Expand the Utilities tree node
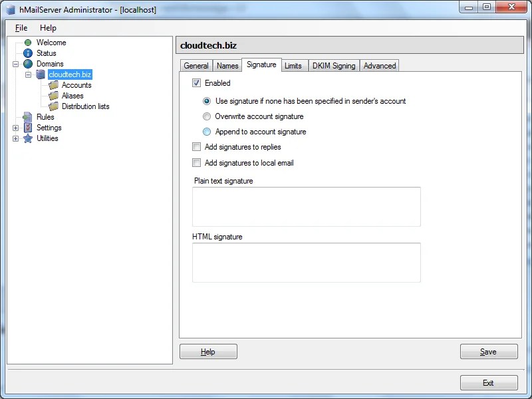Screen dimensions: 532x399 click(15, 138)
